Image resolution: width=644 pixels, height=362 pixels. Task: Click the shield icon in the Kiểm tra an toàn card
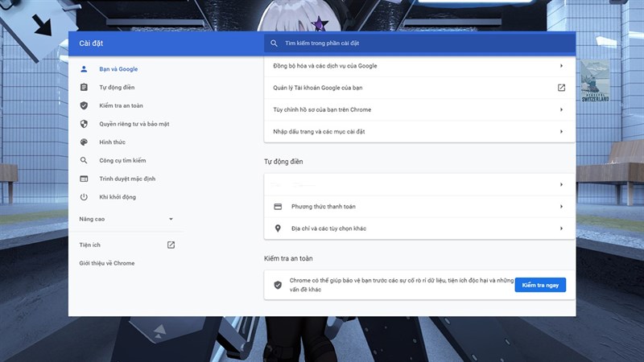(x=278, y=285)
